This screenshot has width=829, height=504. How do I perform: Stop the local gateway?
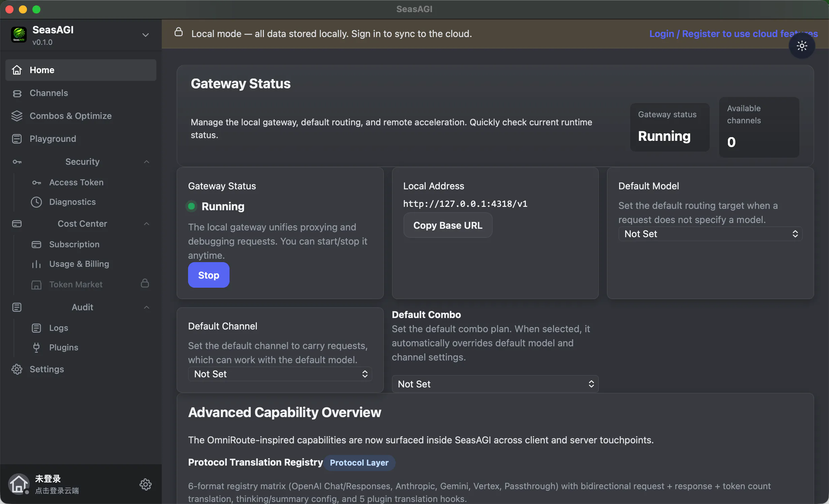pos(209,275)
